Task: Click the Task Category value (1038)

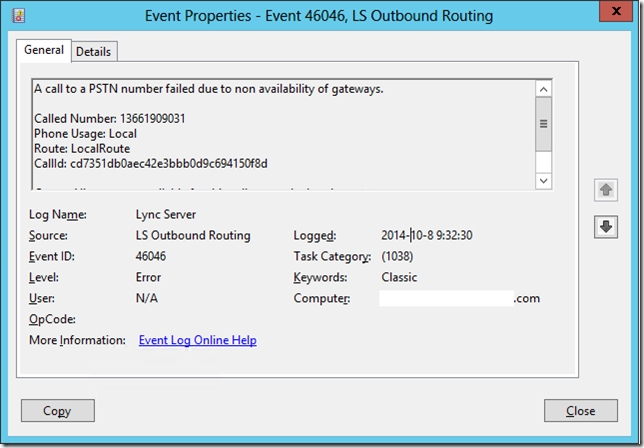Action: coord(397,256)
